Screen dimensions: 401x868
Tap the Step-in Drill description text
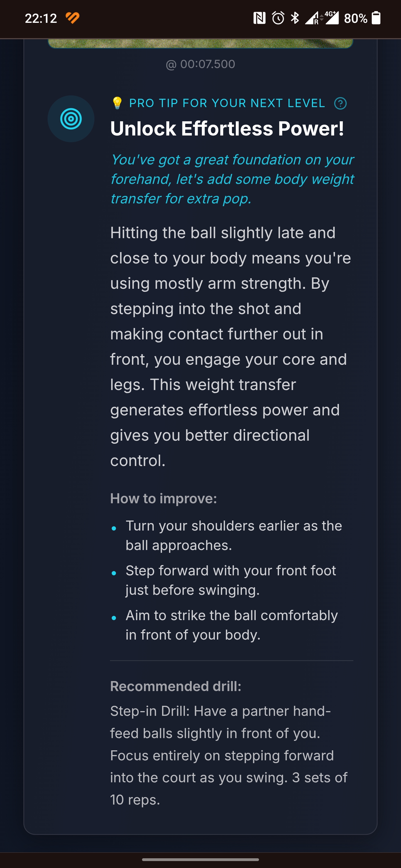pos(229,755)
